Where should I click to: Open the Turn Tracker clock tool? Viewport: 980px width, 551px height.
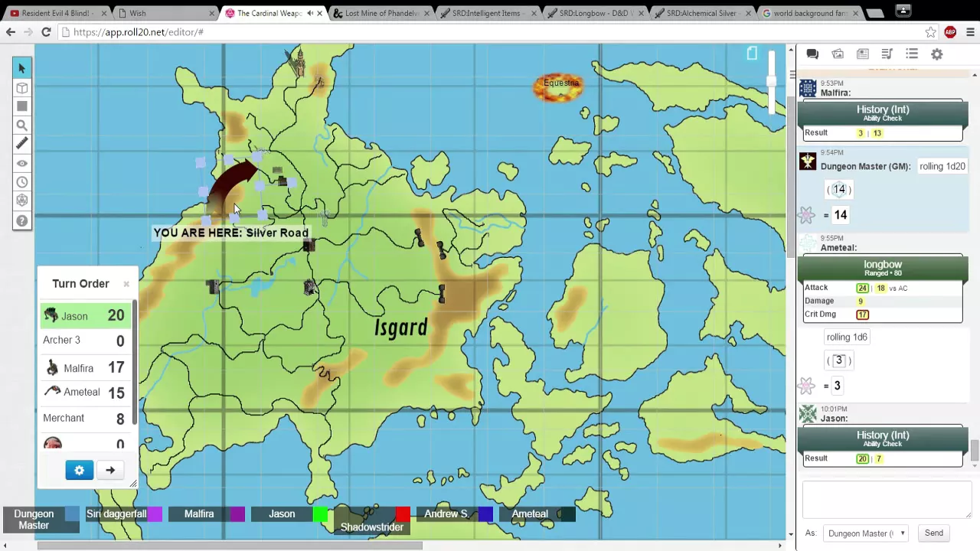click(x=21, y=182)
